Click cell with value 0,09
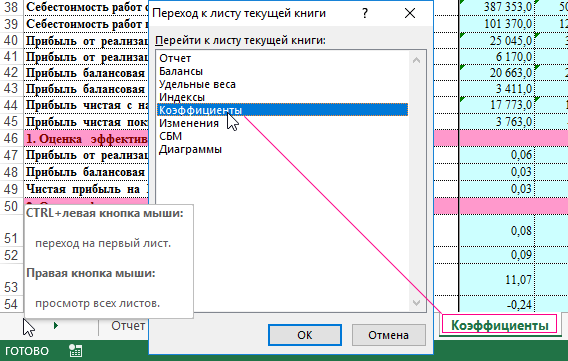 497,255
